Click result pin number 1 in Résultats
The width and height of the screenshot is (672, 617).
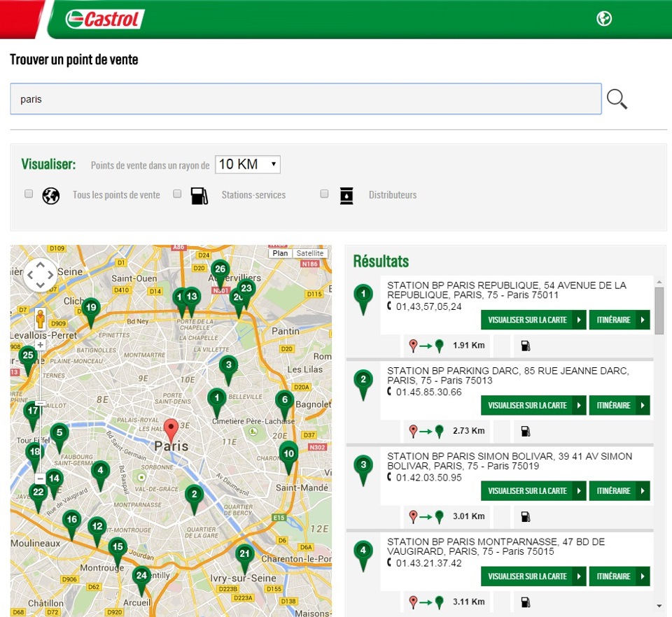click(x=363, y=299)
